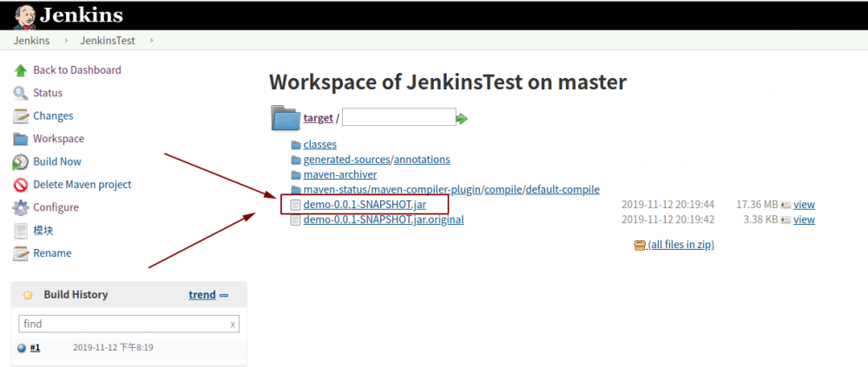
Task: Select Workspace in the sidebar
Action: point(59,139)
